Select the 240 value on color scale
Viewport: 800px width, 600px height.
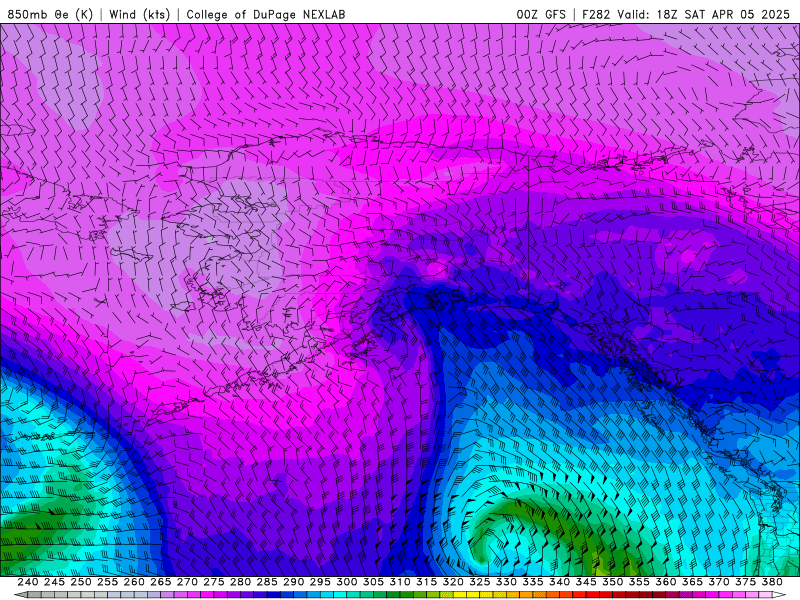coord(28,582)
